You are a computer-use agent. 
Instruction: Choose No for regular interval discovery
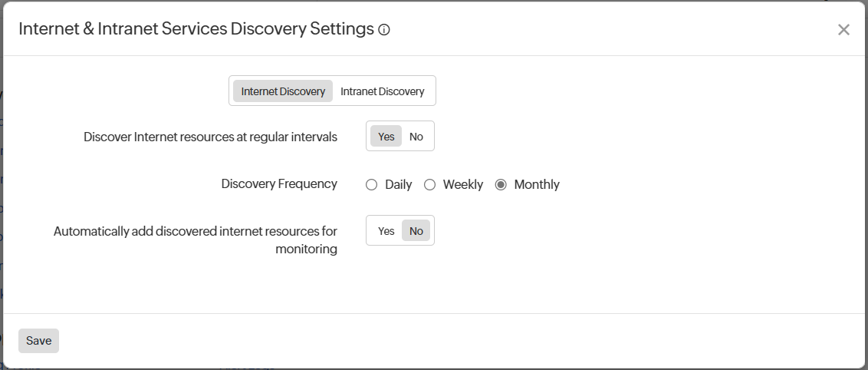coord(416,137)
